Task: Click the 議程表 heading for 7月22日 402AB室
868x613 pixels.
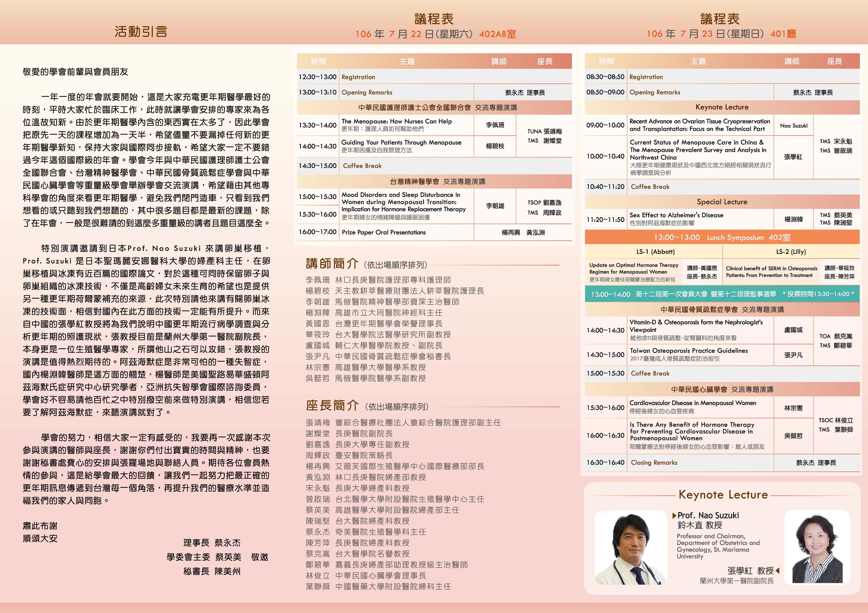Action: [434, 19]
